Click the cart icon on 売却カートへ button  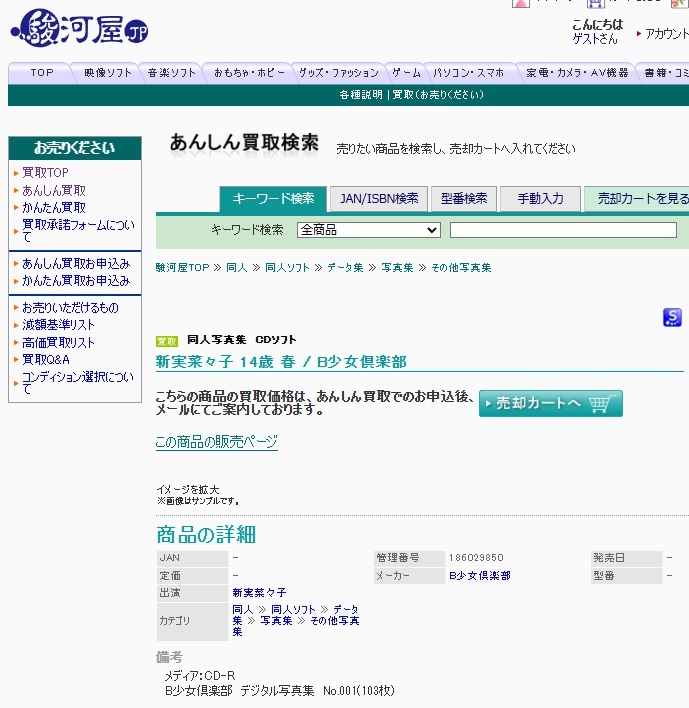[x=599, y=404]
